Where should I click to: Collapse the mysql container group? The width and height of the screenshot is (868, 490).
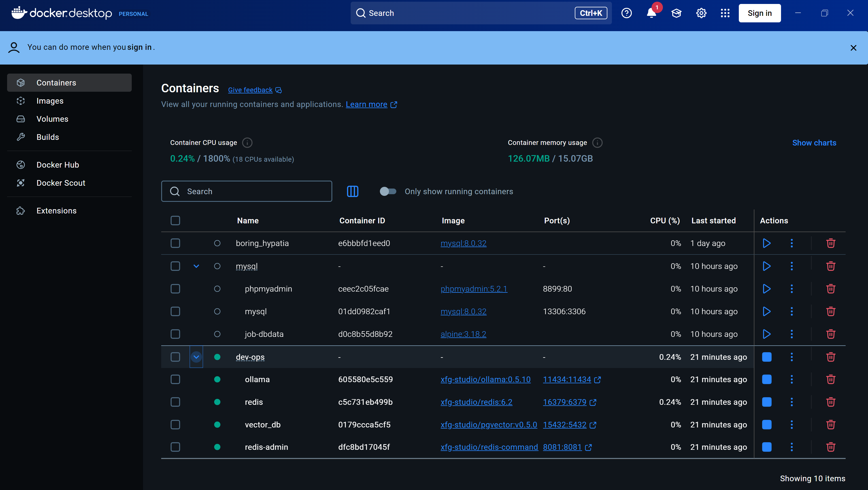click(x=196, y=266)
